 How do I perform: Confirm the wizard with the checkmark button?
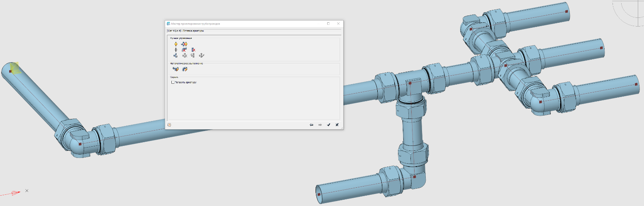328,124
